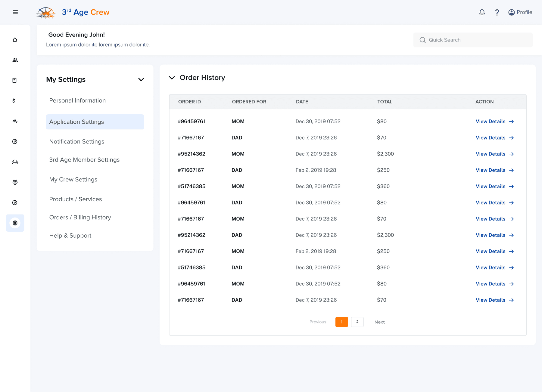
Task: View details for order #95214362 DAD
Action: [495, 235]
